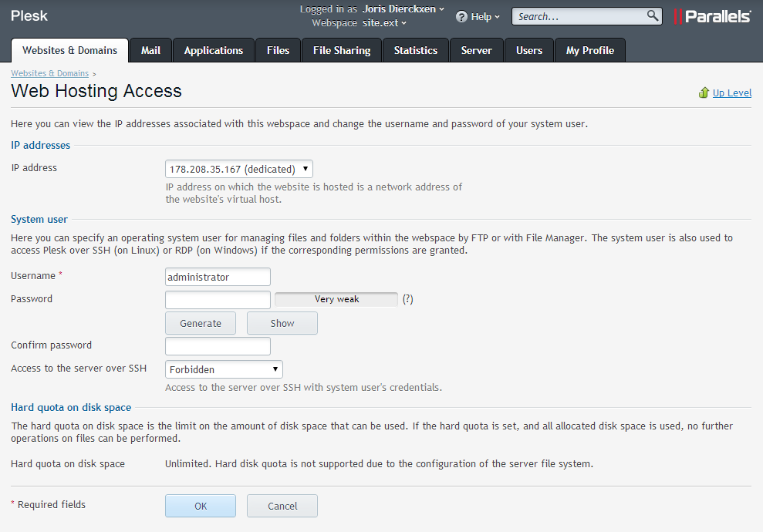The height and width of the screenshot is (532, 763).
Task: Click the Confirm password field
Action: (218, 346)
